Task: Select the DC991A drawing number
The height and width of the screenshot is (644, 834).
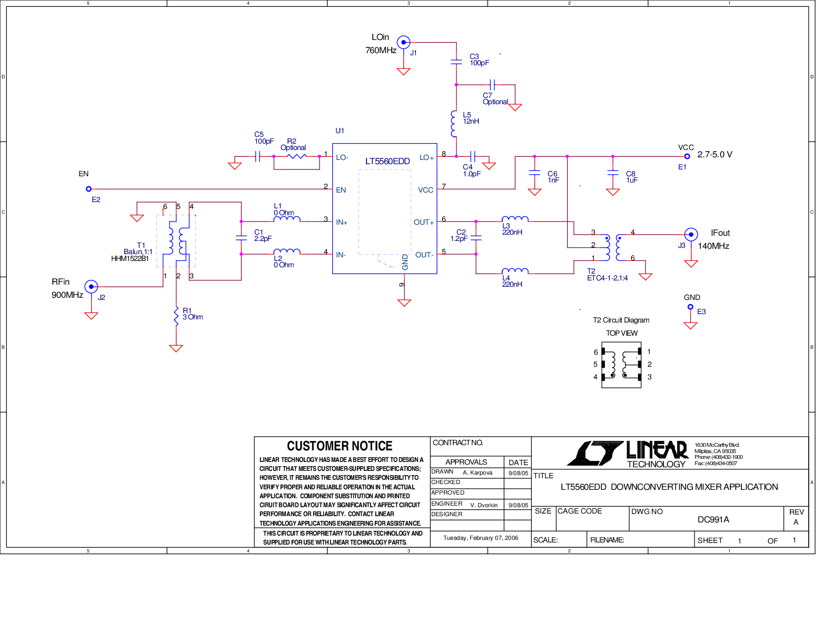Action: [713, 519]
